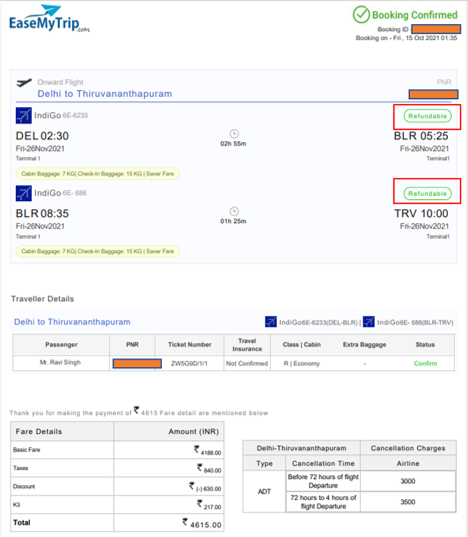Click the Traveller Details heading
Viewport: 468px width, 537px height.
(x=42, y=299)
